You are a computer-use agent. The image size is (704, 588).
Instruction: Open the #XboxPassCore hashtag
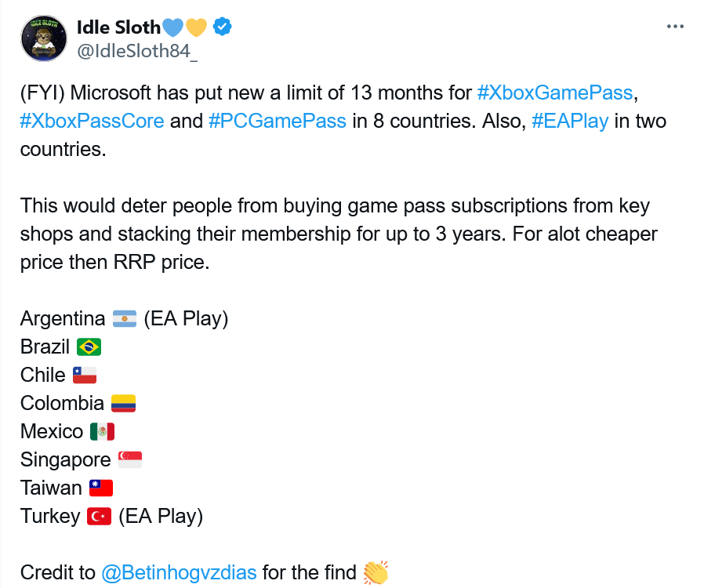(x=92, y=122)
